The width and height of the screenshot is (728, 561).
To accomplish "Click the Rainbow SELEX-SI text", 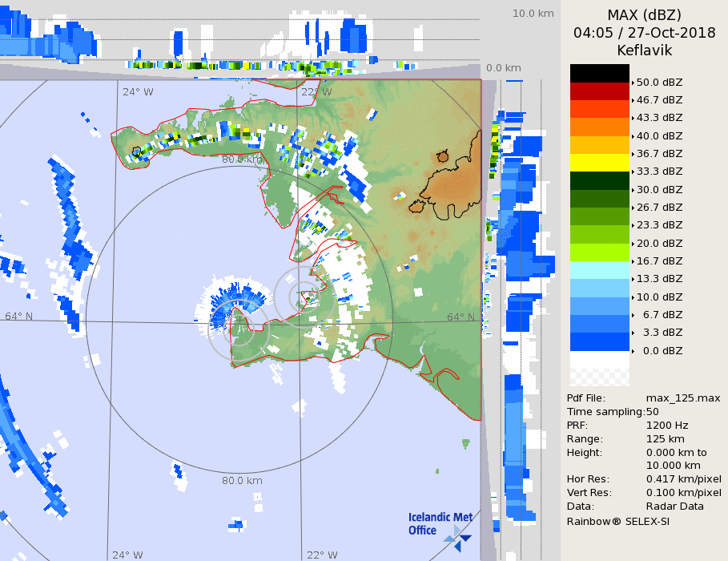I will [x=618, y=521].
